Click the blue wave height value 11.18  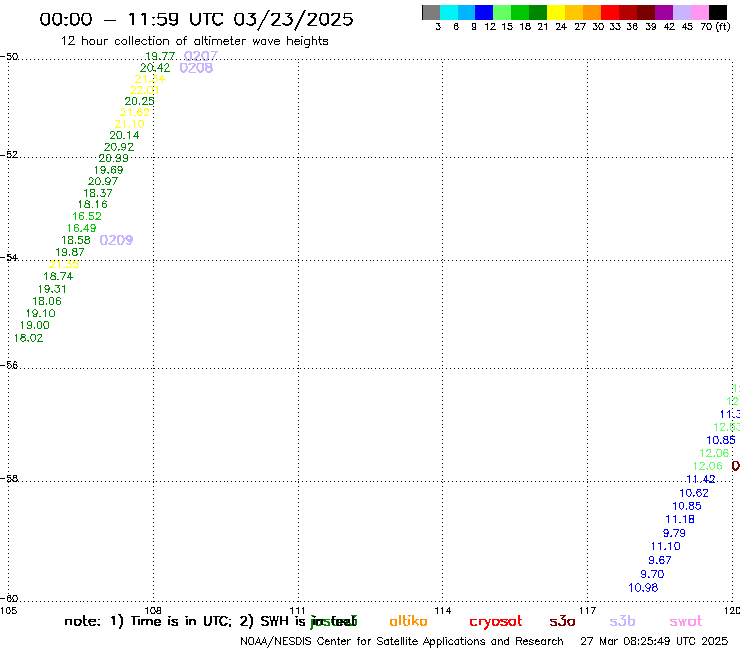coord(680,519)
